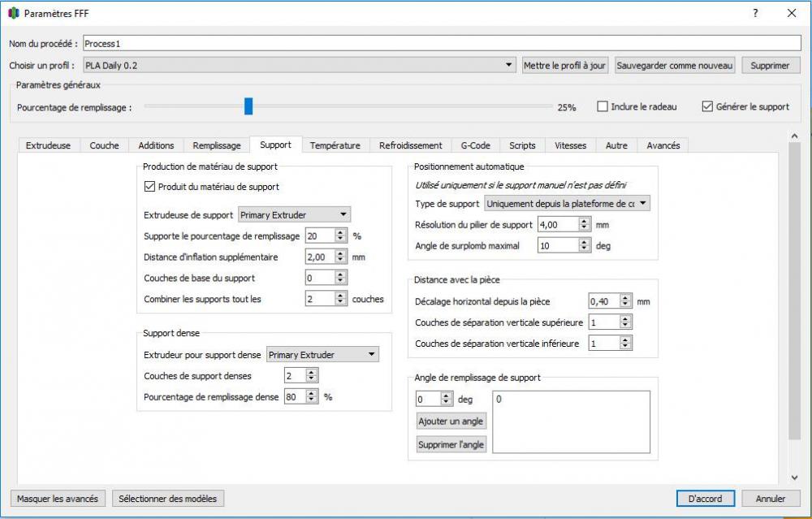Click the Annuler button
812x519 pixels.
click(x=770, y=498)
